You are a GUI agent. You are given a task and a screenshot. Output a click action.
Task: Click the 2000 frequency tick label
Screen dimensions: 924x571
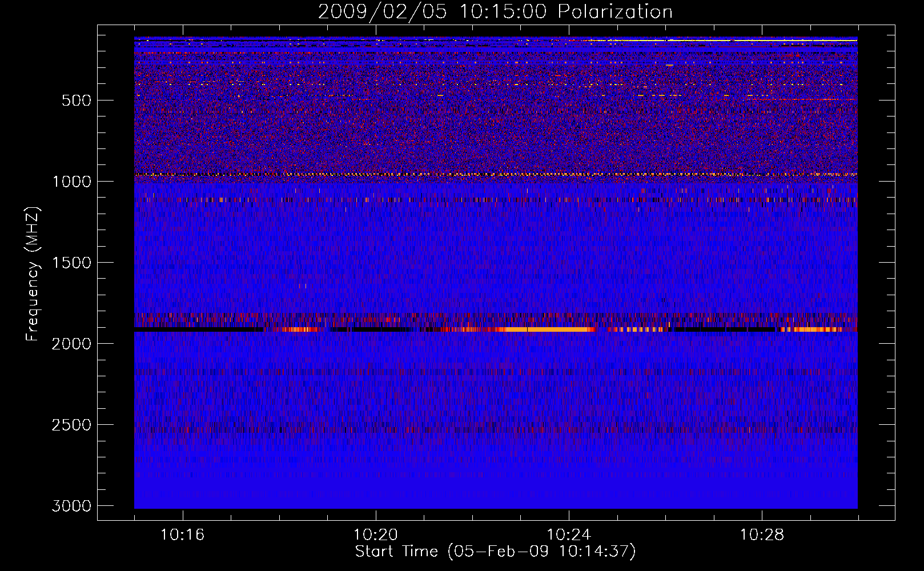(x=71, y=344)
